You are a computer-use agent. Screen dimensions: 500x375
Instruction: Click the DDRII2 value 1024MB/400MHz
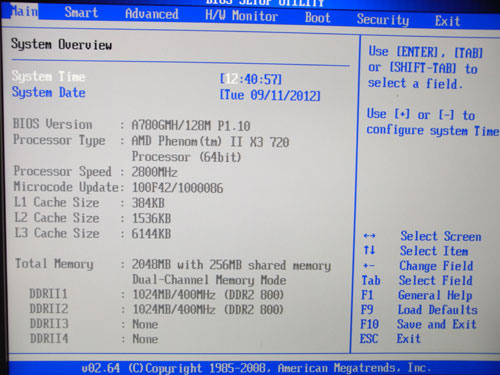coord(208,310)
